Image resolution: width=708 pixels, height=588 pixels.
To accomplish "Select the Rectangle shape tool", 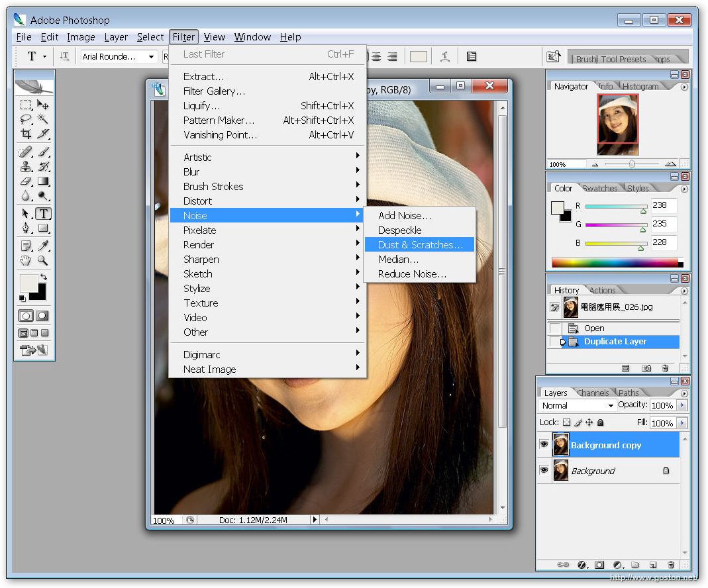I will click(43, 228).
